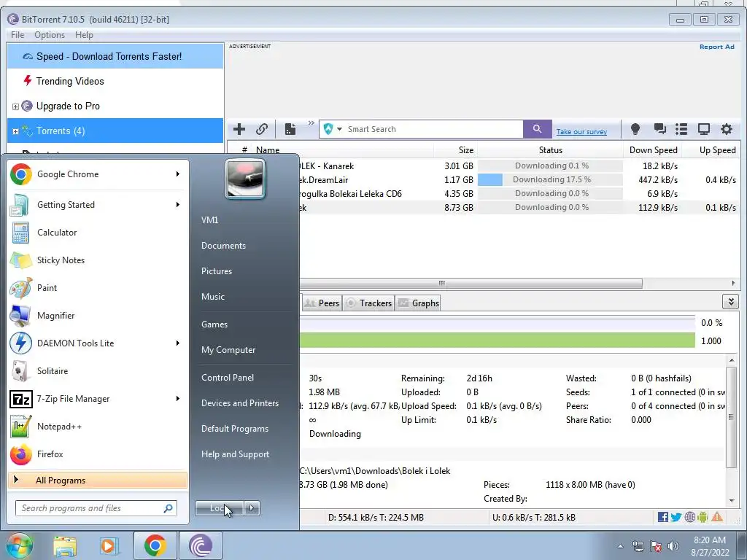Image resolution: width=747 pixels, height=560 pixels.
Task: Click the Status column header
Action: [x=550, y=150]
